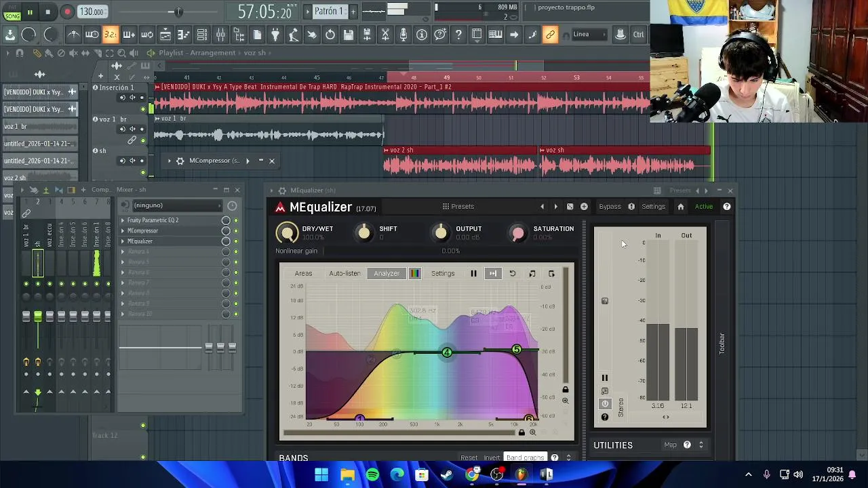This screenshot has width=868, height=488.
Task: Toggle the Analyzer tab
Action: tap(387, 273)
